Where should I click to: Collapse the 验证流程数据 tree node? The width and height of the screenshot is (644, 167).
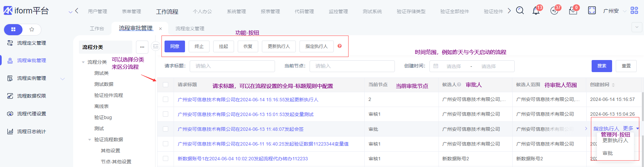(x=90, y=140)
